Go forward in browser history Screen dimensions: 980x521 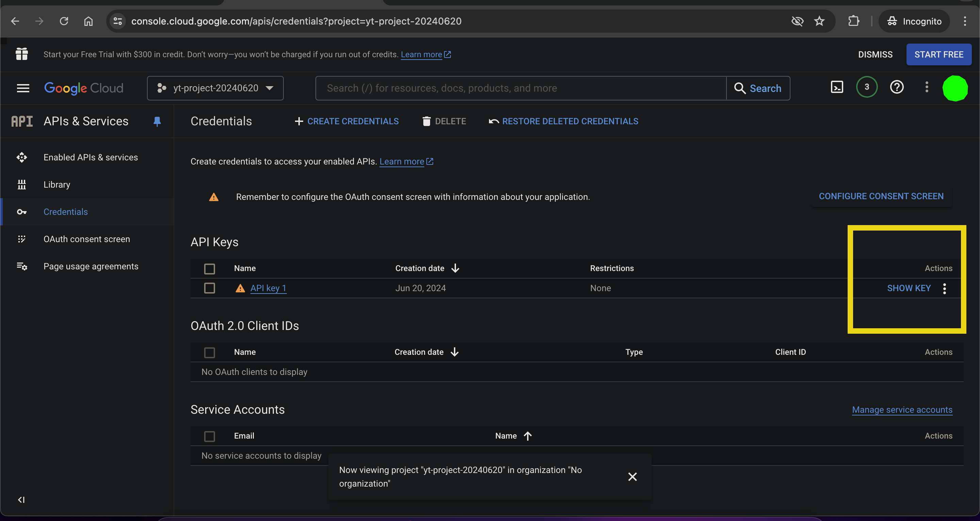point(39,21)
